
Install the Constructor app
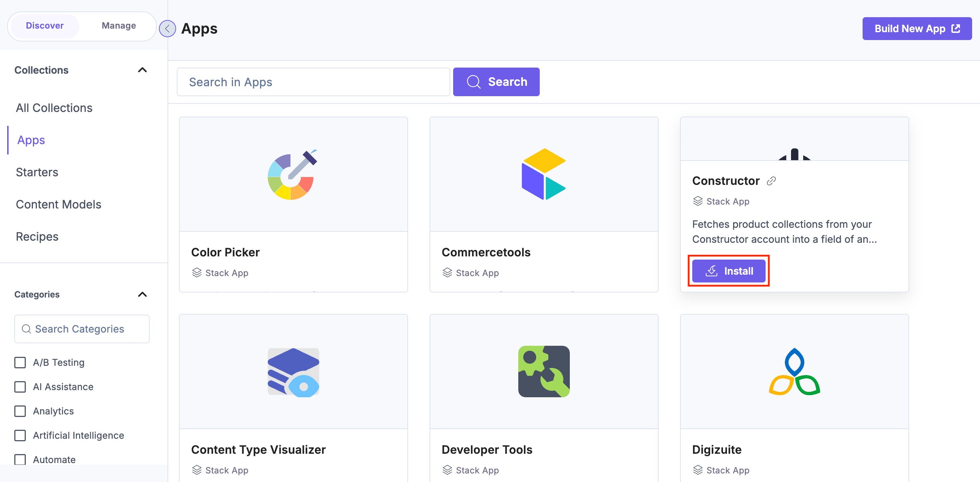point(728,271)
